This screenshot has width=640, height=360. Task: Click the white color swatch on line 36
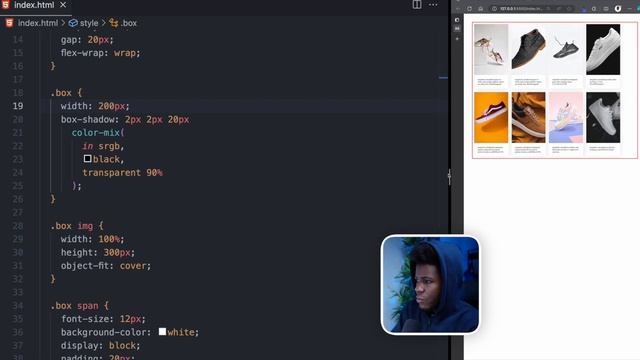point(162,331)
